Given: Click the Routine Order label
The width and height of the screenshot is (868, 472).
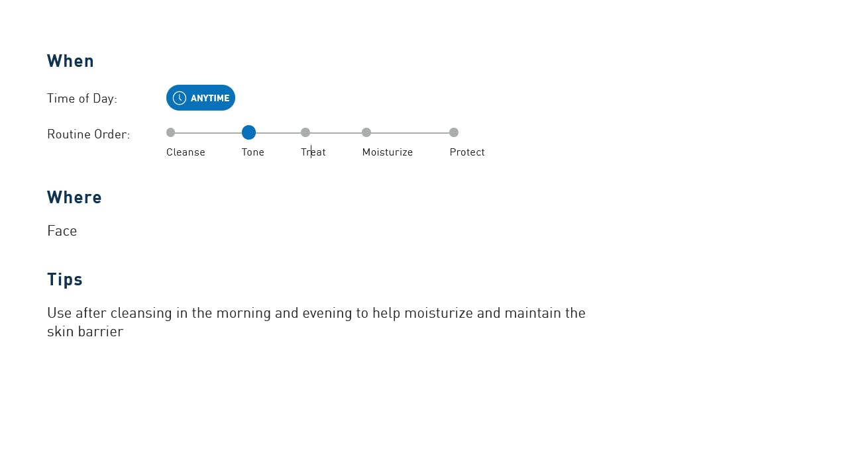Looking at the screenshot, I should 89,134.
